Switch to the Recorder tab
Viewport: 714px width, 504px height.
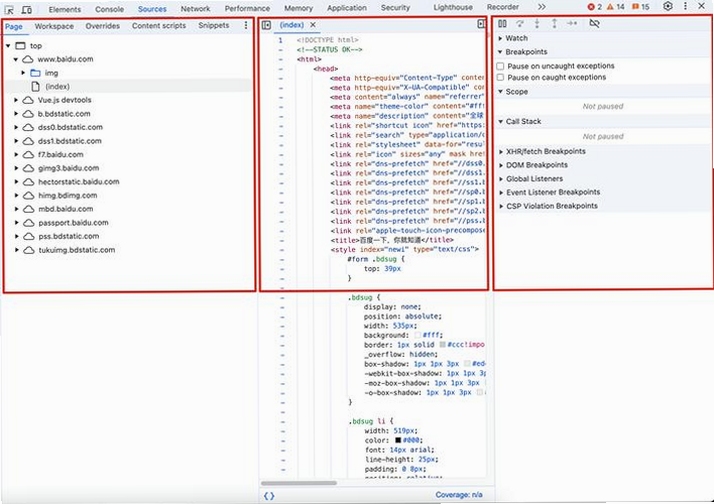click(x=503, y=7)
